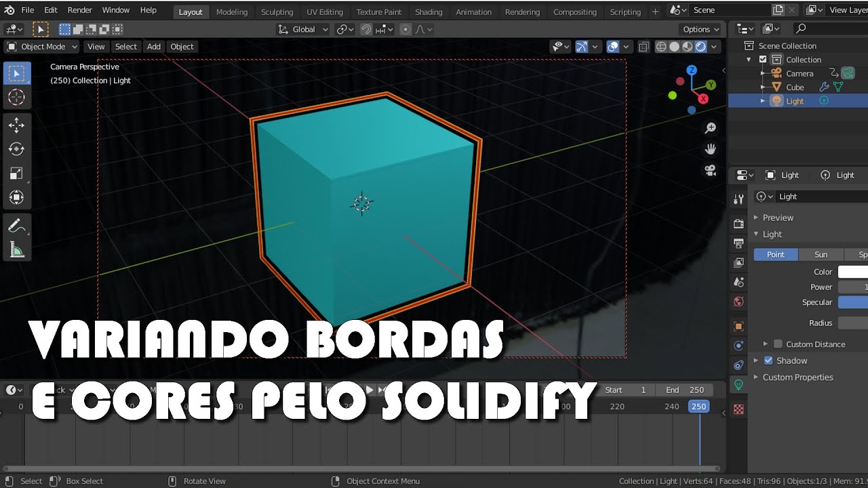Open Physics properties tab
Viewport: 868px width, 488px height.
pyautogui.click(x=738, y=346)
